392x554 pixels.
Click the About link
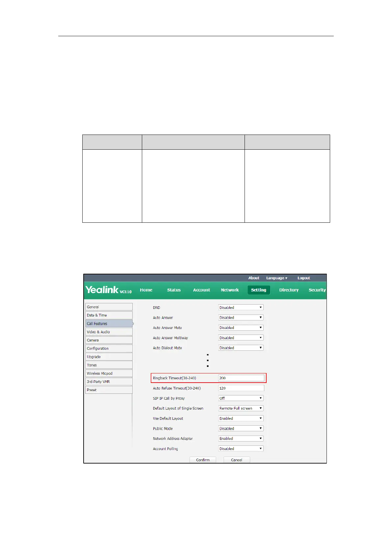point(254,278)
